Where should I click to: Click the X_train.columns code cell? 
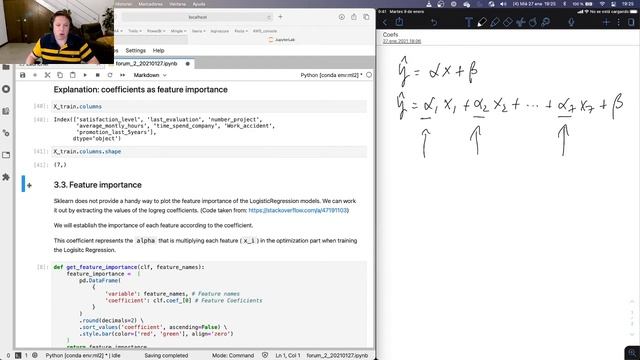tap(209, 107)
